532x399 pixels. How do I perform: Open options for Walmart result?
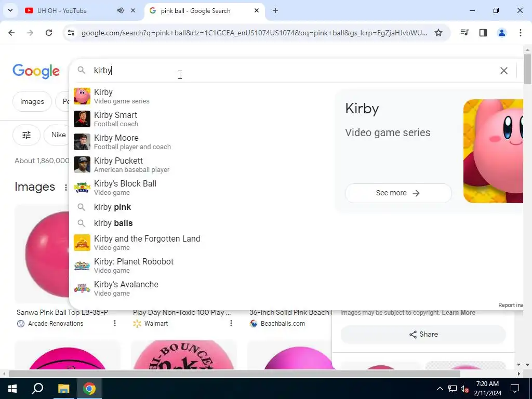pyautogui.click(x=231, y=323)
